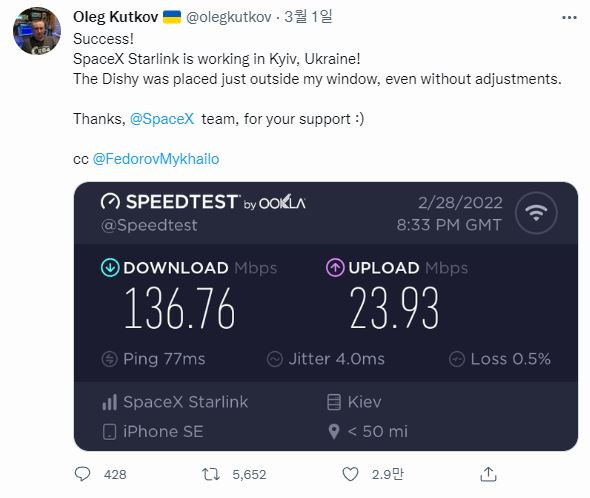Image resolution: width=590 pixels, height=498 pixels.
Task: Open the tweet date 3월 1일
Action: [x=308, y=17]
